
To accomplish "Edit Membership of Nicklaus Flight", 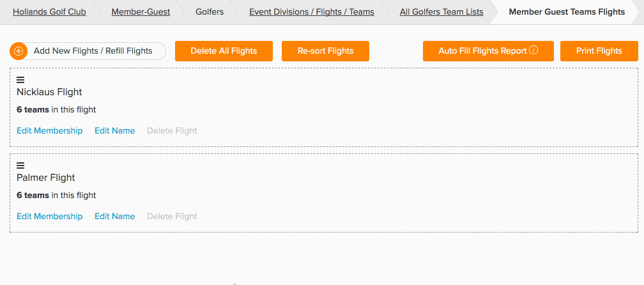I will (x=50, y=130).
